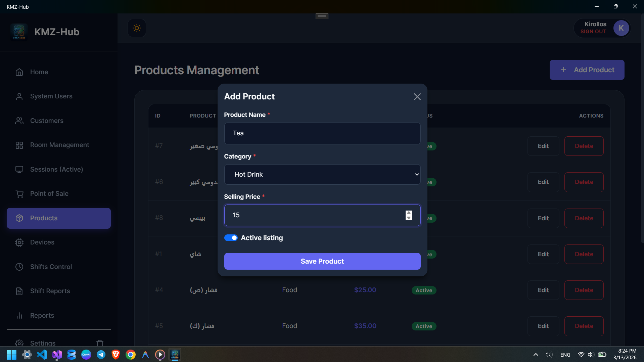Click the KMZ-Hub logo in the sidebar
Viewport: 644px width, 362px height.
(19, 32)
